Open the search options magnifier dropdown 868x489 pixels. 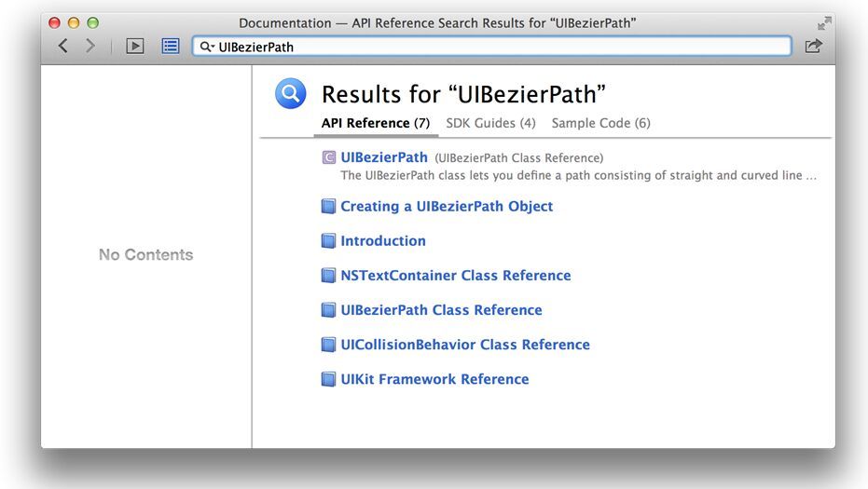coord(206,47)
